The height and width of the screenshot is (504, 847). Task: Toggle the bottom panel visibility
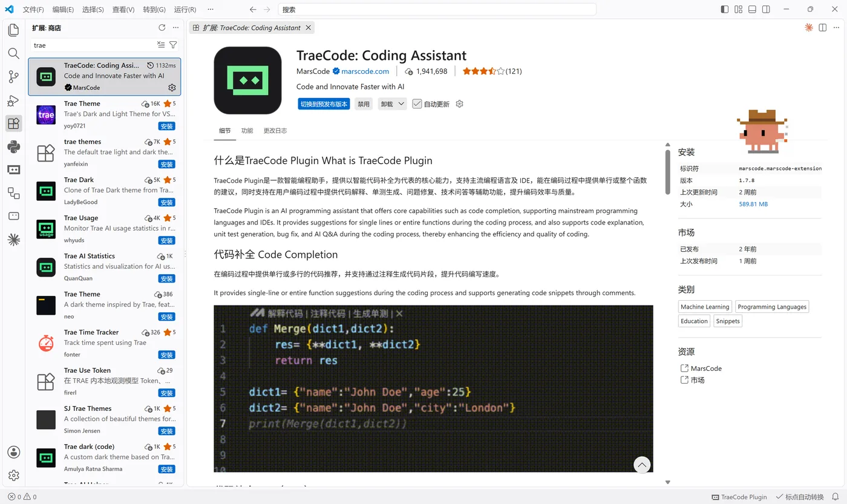(752, 10)
